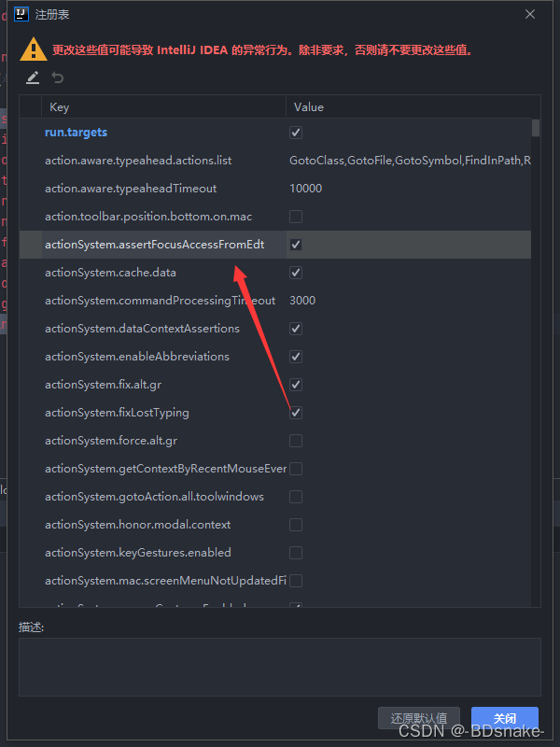Uncheck actionSystem.dataContextAssertions checkbox
This screenshot has height=747, width=560.
(296, 329)
